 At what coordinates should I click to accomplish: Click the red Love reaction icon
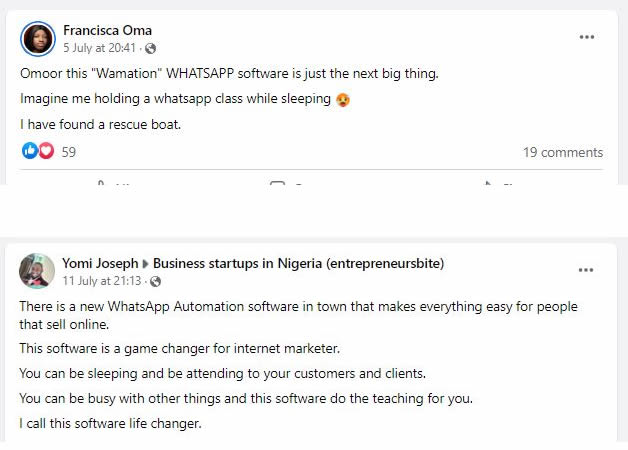(46, 151)
